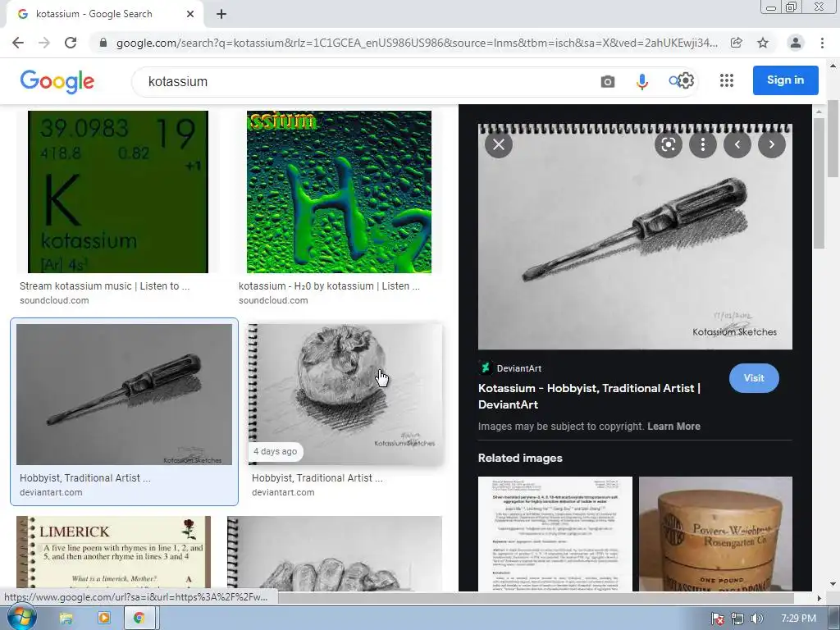Open the media player taskbar icon
The height and width of the screenshot is (630, 840).
(x=104, y=619)
